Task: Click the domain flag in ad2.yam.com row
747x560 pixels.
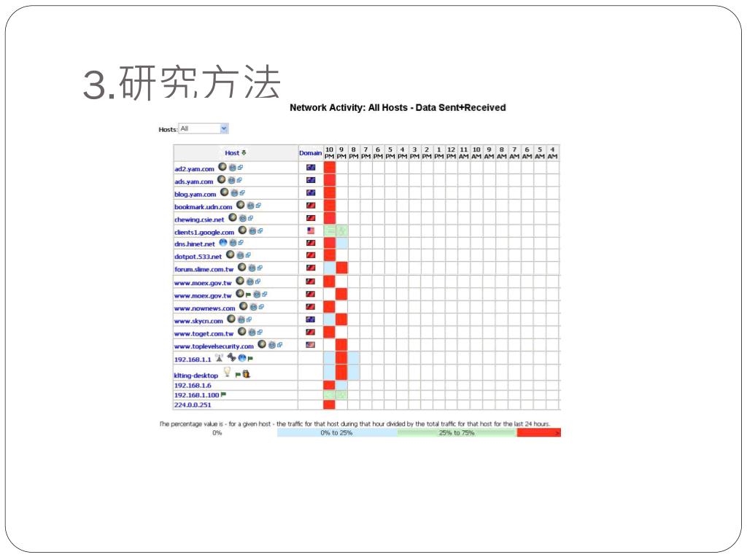Action: point(311,168)
